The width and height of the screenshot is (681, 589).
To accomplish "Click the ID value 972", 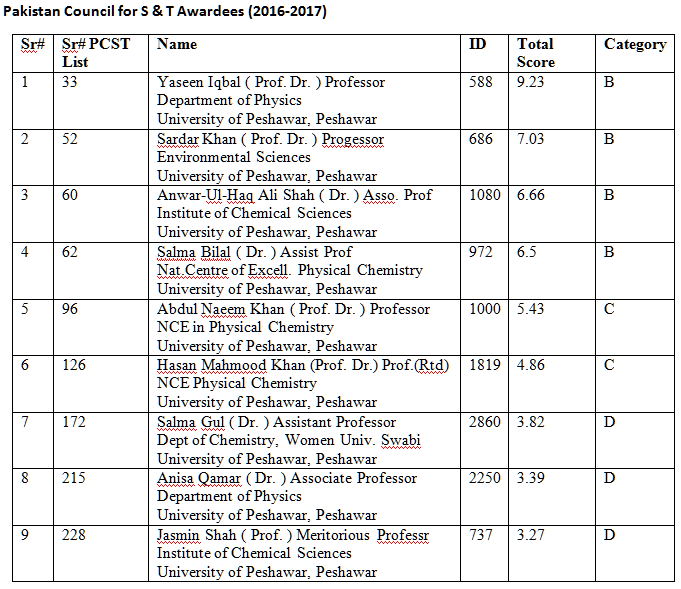I will pos(480,251).
